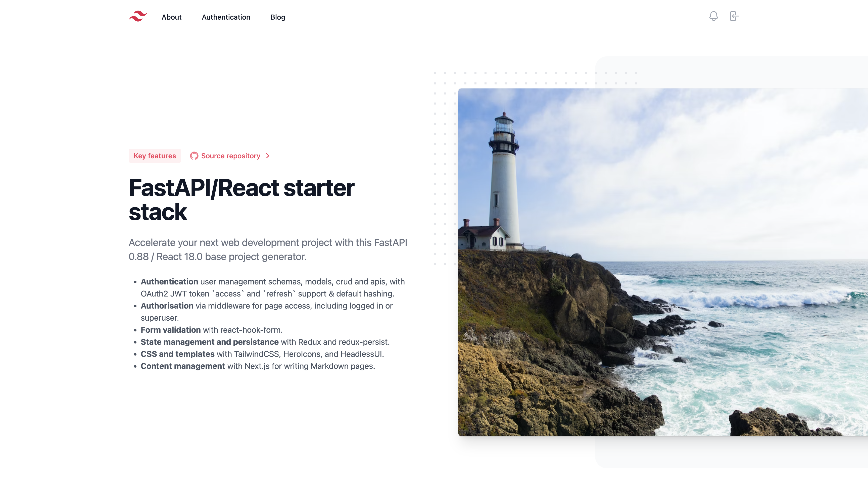This screenshot has width=868, height=492.
Task: Toggle the notification bell dropdown
Action: 714,16
